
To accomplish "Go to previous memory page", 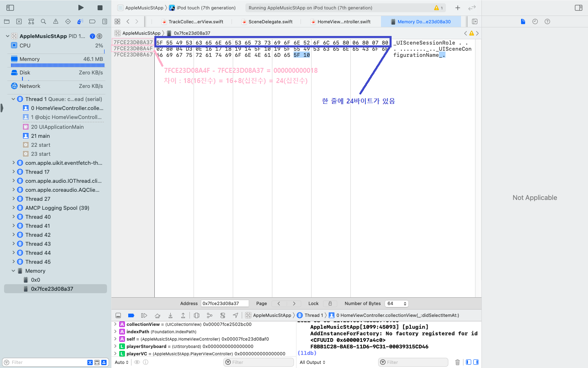I will tap(279, 303).
